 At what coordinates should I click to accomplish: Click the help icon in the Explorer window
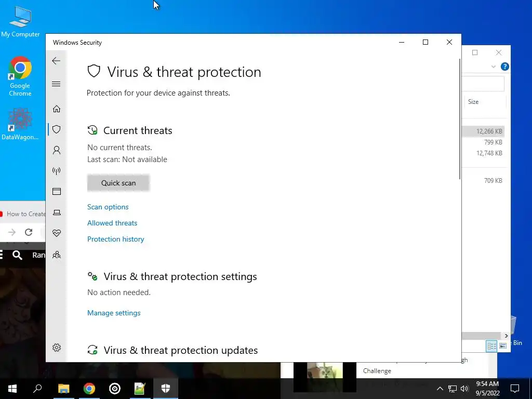pos(505,66)
